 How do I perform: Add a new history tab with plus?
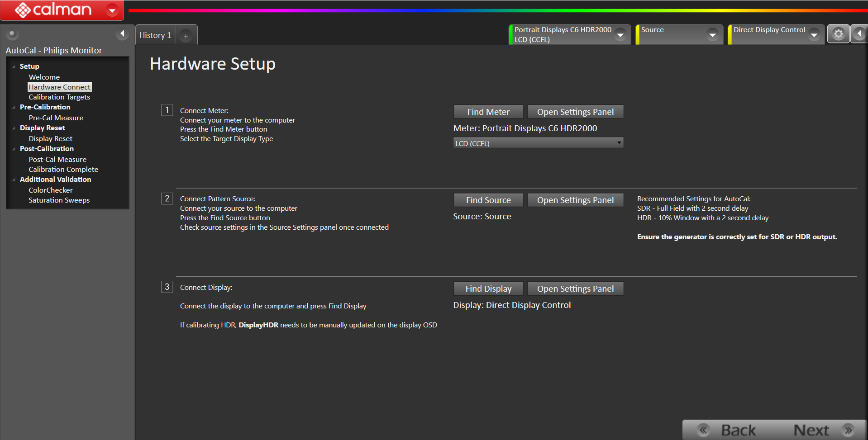click(x=186, y=36)
